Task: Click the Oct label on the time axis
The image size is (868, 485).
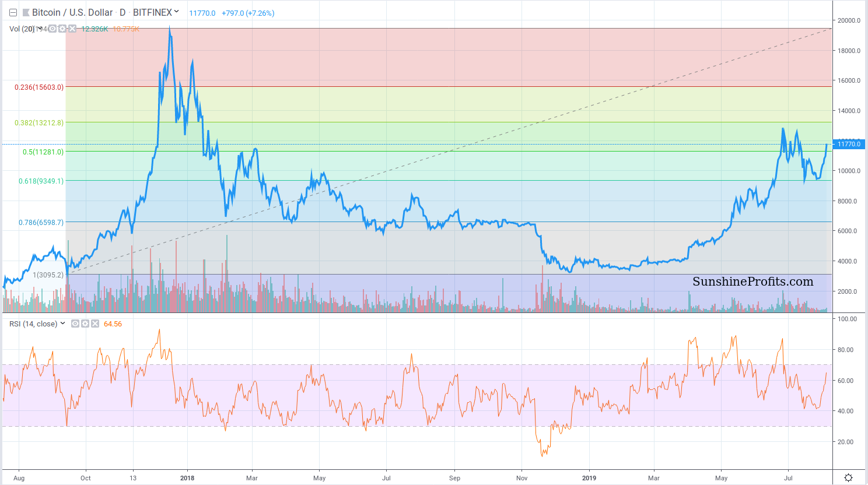Action: (x=86, y=478)
